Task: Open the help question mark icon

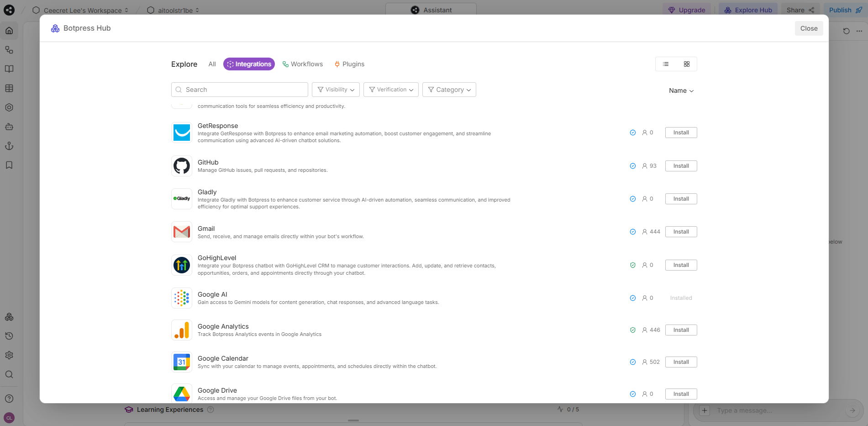Action: tap(9, 398)
